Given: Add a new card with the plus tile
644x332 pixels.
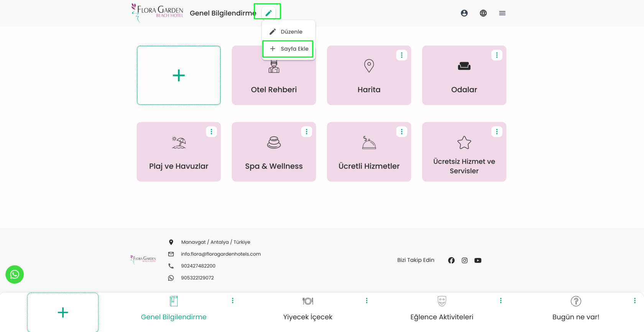Looking at the screenshot, I should coord(179,75).
